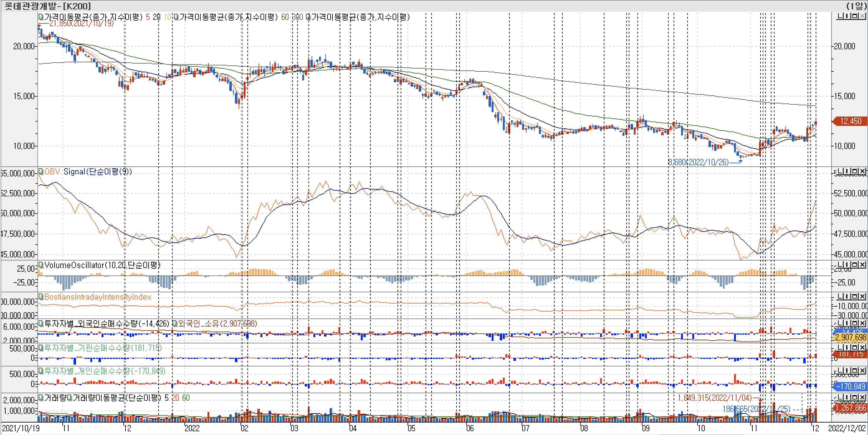Viewport: 868px width, 435px height.
Task: Toggle the VolumeOscillator indicator checkbox
Action: point(41,265)
